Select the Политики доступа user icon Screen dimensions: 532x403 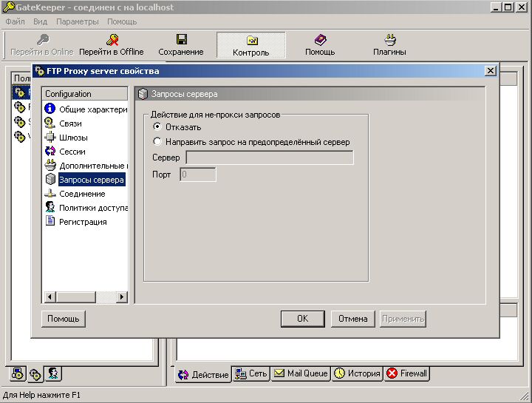(50, 207)
